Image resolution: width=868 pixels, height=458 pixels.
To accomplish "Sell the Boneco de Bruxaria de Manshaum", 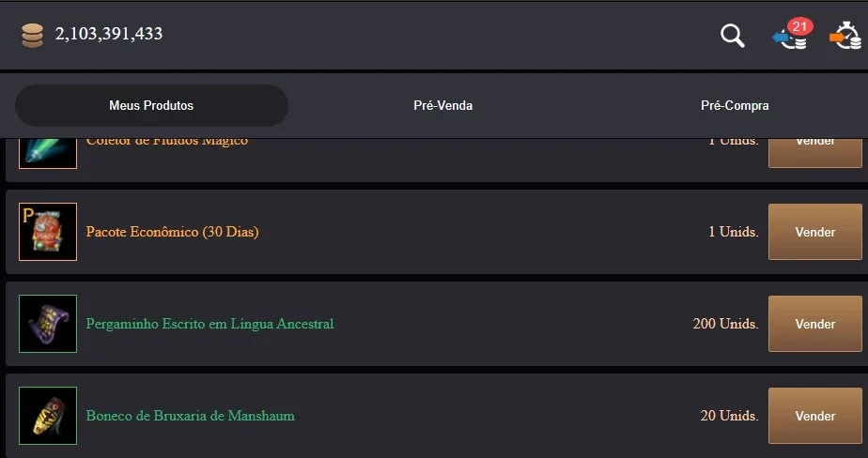I will tap(814, 416).
